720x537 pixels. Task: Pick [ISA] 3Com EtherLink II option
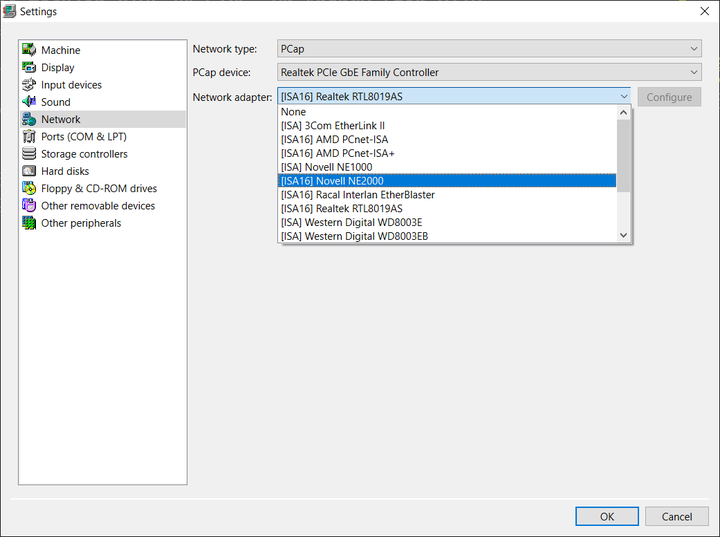[x=333, y=126]
